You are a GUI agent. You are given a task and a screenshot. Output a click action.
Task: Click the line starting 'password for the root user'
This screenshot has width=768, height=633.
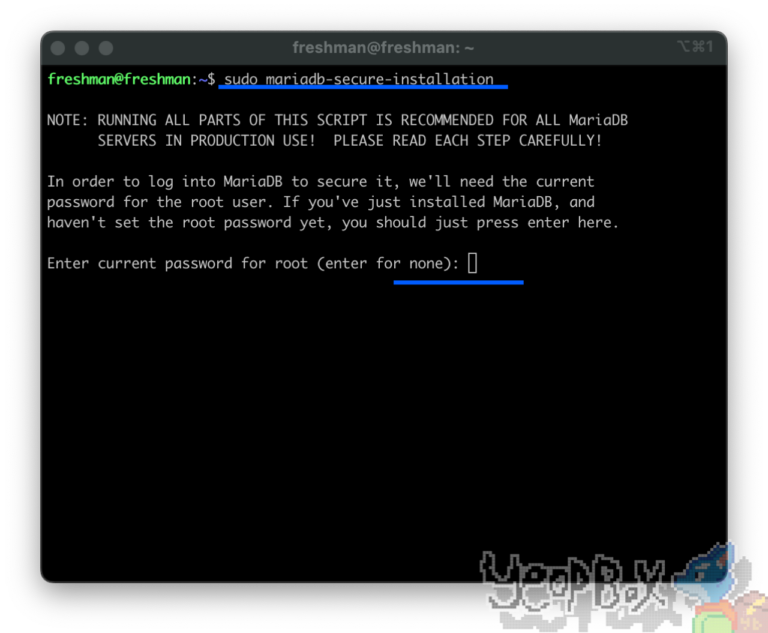click(x=321, y=202)
